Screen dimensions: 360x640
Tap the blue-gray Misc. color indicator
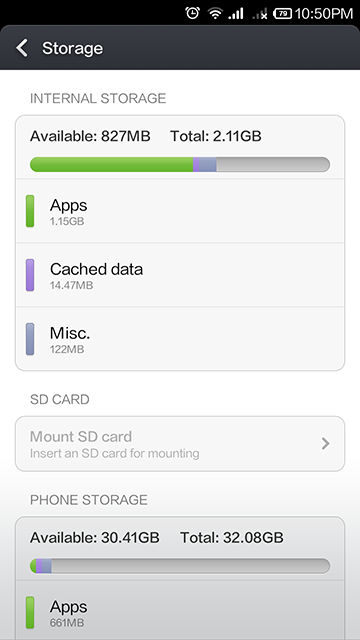[30, 339]
